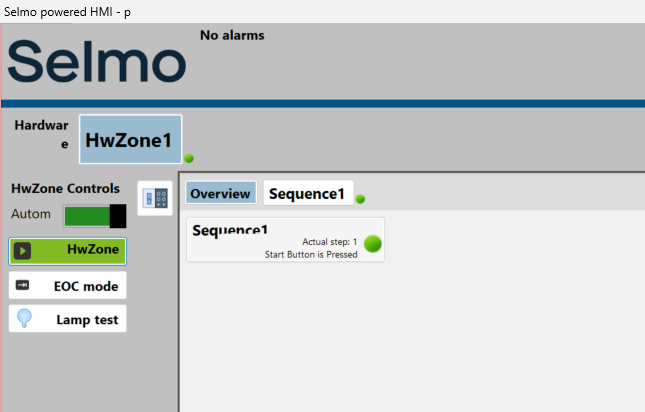This screenshot has width=645, height=412.
Task: Click the 'HwZone Controls' heading
Action: 65,188
